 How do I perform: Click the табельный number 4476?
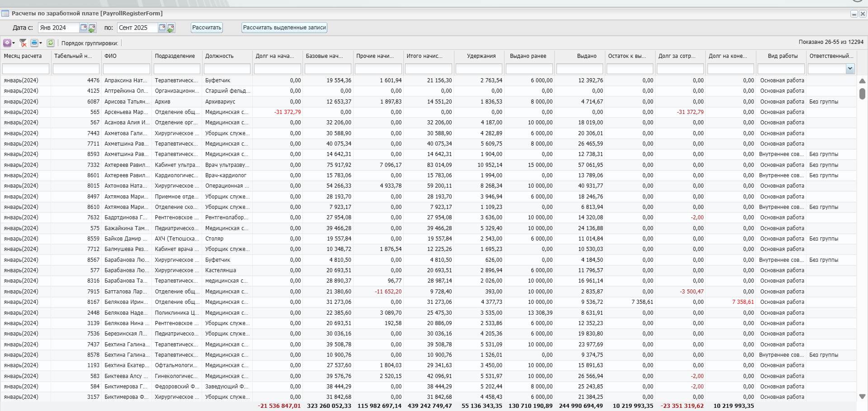93,80
